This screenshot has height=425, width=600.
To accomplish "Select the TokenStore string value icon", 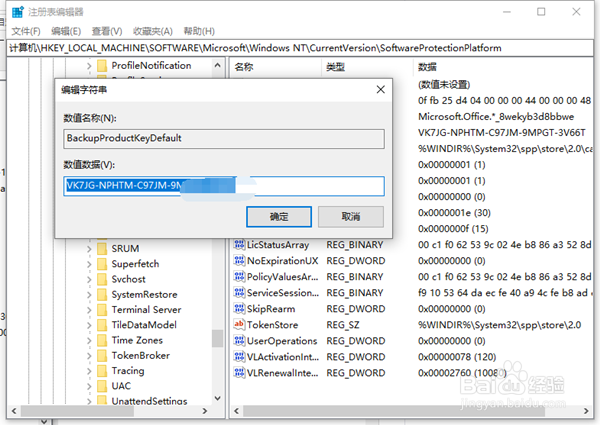I will (239, 325).
